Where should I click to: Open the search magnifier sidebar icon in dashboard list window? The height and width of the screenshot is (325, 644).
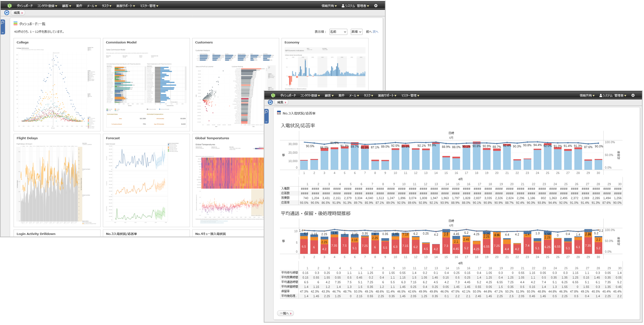coord(3,22)
